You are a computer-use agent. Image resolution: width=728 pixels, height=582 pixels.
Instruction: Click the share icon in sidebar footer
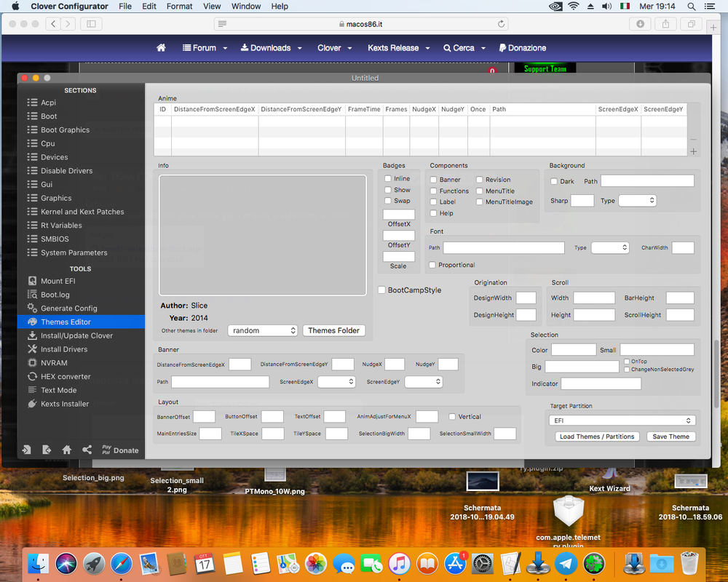click(87, 450)
